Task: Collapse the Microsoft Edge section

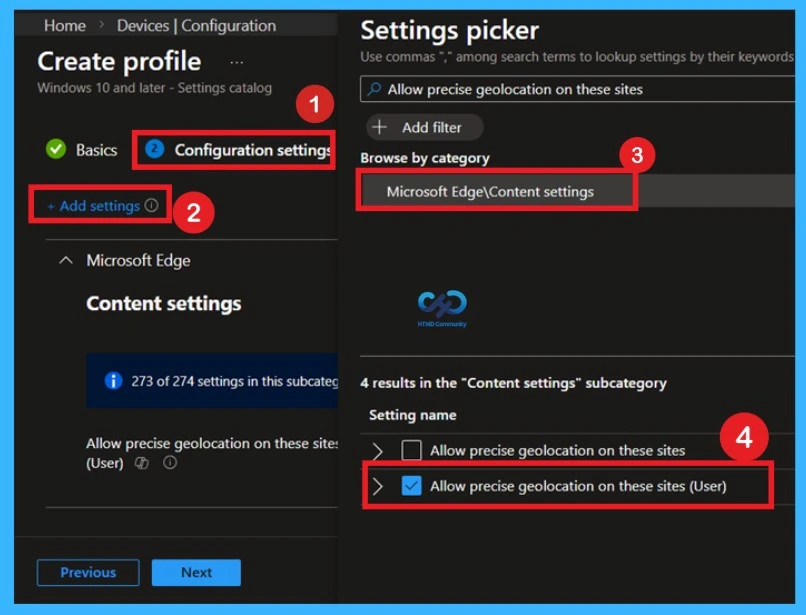Action: [x=65, y=260]
